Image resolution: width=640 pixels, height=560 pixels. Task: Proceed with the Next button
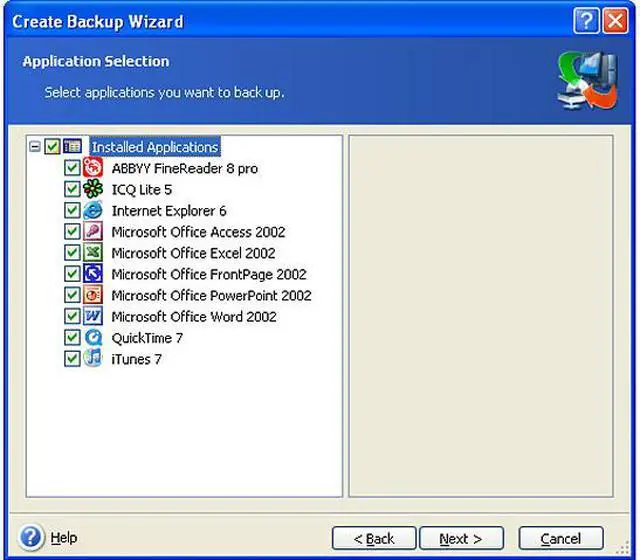(x=461, y=538)
